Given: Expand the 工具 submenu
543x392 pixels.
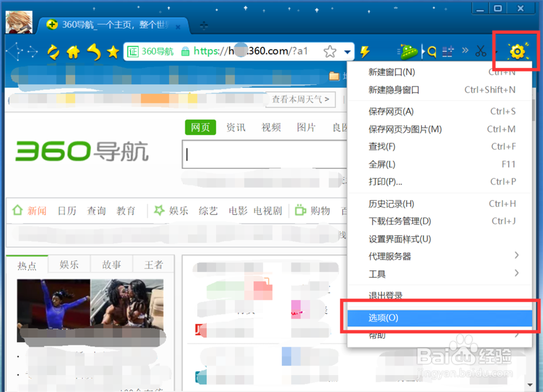Looking at the screenshot, I should point(439,274).
